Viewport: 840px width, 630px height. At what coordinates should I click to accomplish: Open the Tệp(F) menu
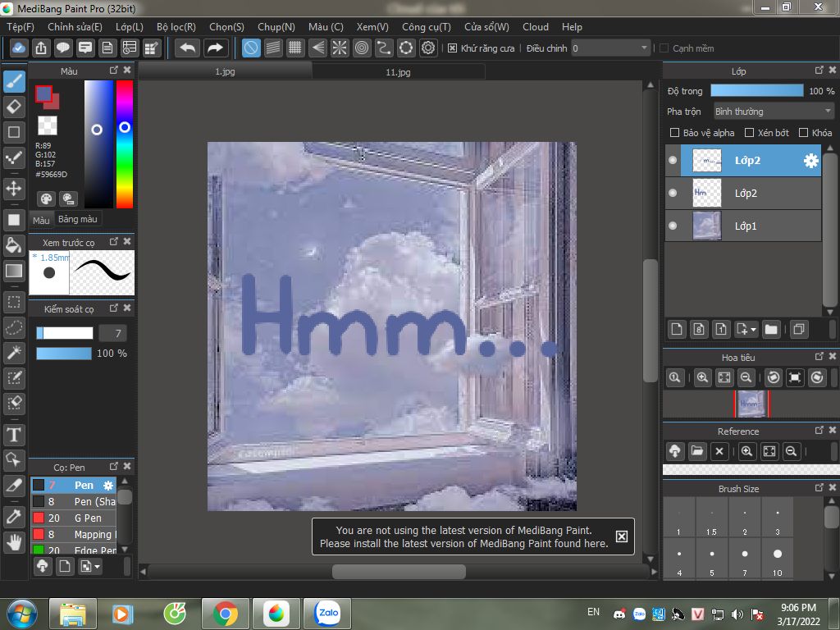click(x=21, y=27)
